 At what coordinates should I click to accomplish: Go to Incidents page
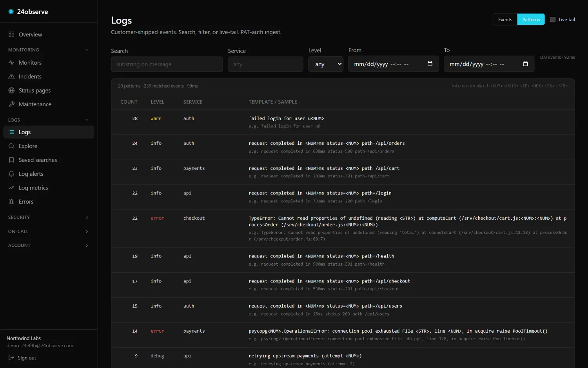coord(49,77)
